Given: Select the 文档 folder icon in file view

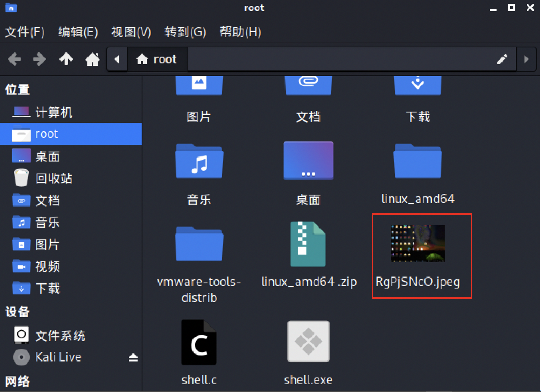Looking at the screenshot, I should (x=308, y=86).
